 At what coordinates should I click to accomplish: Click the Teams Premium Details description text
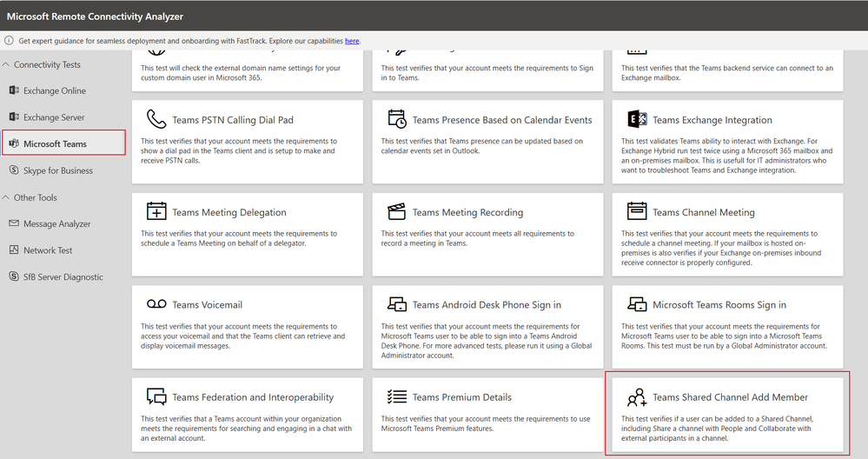pos(486,423)
